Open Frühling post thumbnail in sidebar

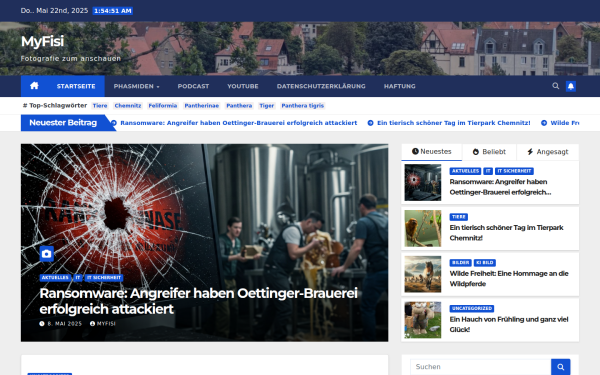pyautogui.click(x=423, y=320)
